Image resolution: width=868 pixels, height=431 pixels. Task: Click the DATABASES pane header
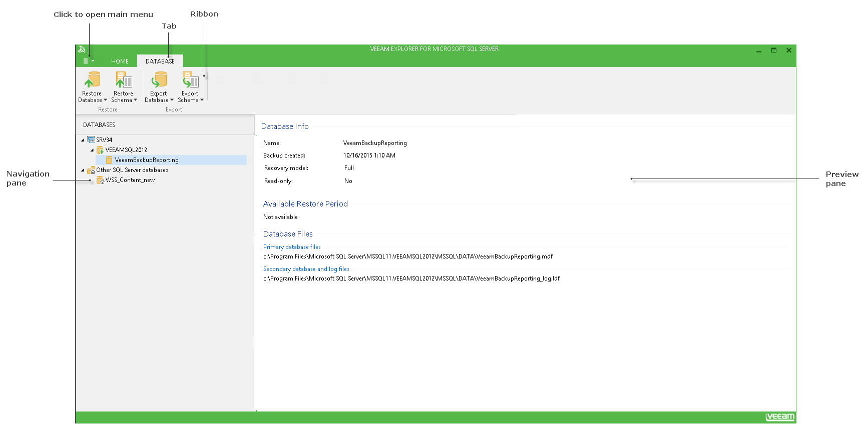tap(99, 125)
